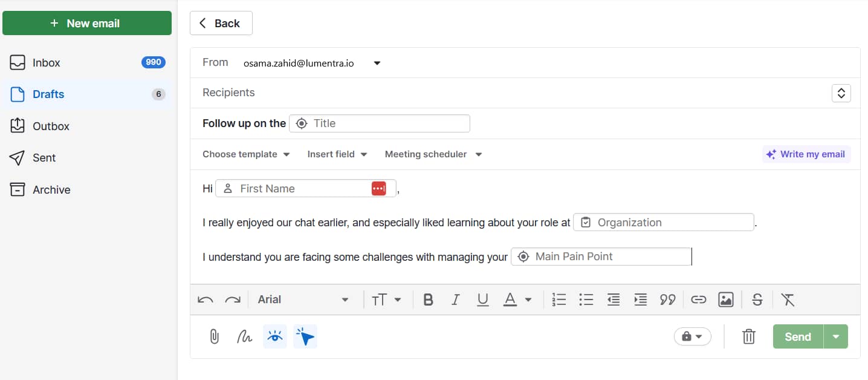Image resolution: width=868 pixels, height=380 pixels.
Task: Click the blockquote icon in the toolbar
Action: coord(668,299)
